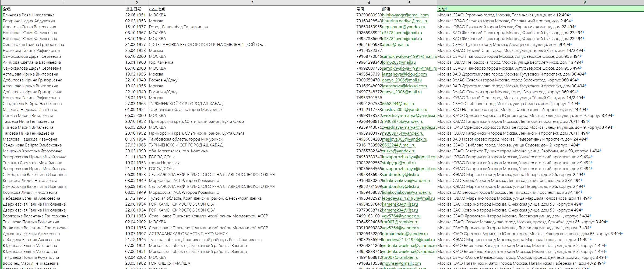Click birth date 29.03.1990
The image size is (644, 269).
[135, 151]
